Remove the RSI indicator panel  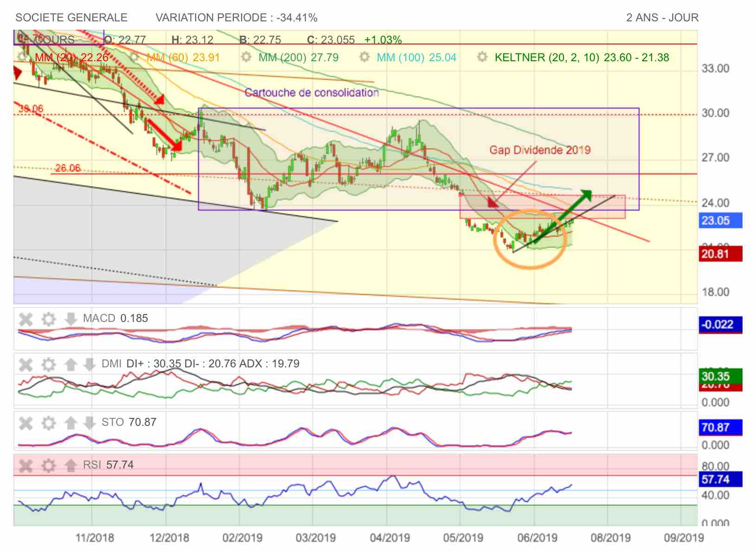tap(26, 465)
